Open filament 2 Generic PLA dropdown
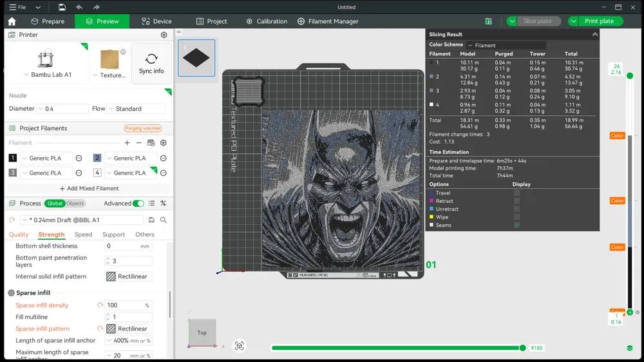 click(x=131, y=158)
